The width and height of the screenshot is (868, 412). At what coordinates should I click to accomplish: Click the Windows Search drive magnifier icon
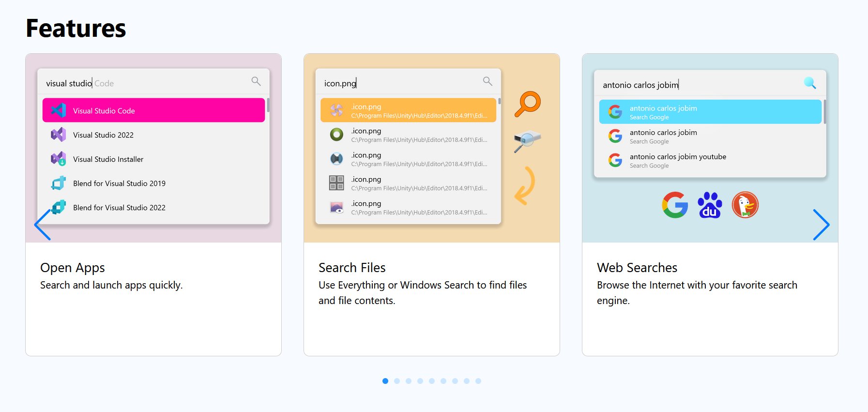click(x=527, y=141)
